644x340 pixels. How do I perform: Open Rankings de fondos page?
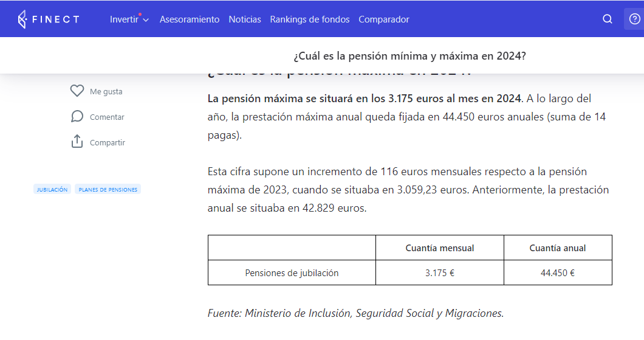tap(310, 19)
